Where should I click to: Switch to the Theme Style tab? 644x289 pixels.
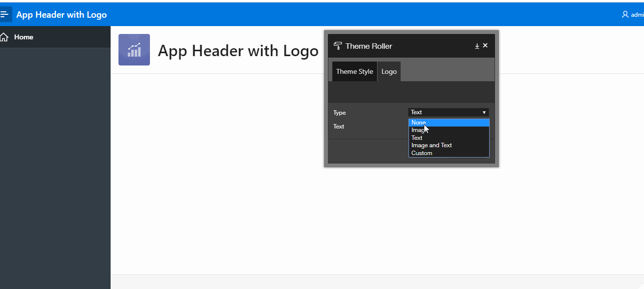354,71
